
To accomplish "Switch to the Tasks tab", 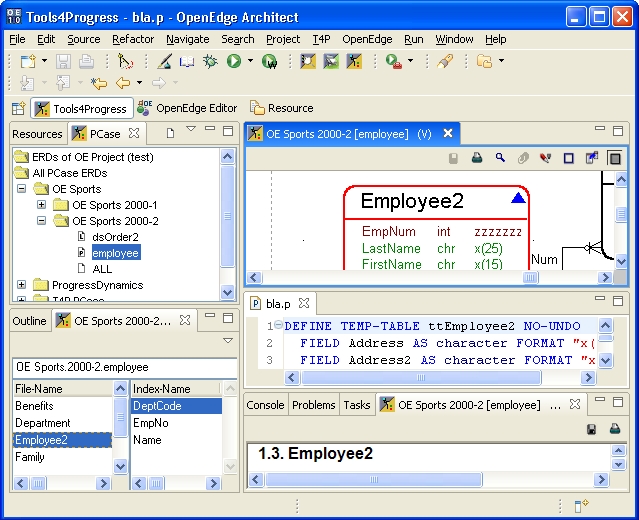I will tap(357, 405).
